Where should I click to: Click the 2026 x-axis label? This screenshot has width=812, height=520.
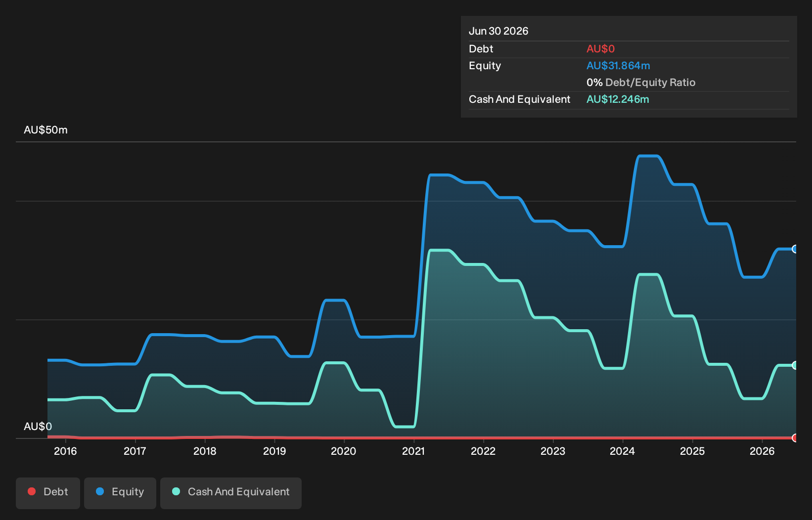coord(762,451)
